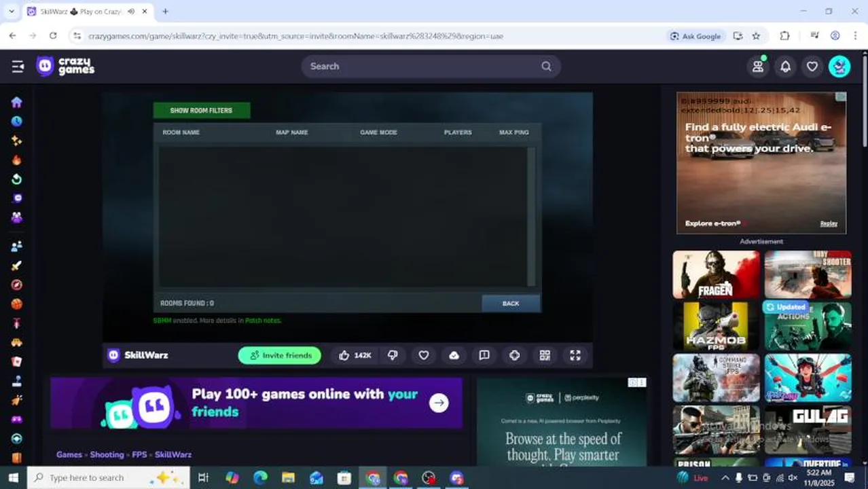Sort by GAME MODE column header
This screenshot has height=489, width=868.
click(x=378, y=132)
